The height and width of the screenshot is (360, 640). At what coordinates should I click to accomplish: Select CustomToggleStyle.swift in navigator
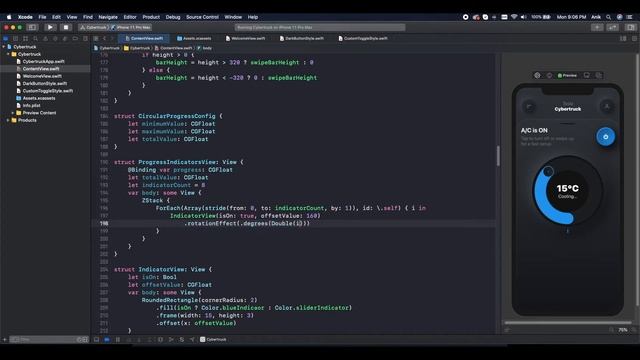(44, 91)
